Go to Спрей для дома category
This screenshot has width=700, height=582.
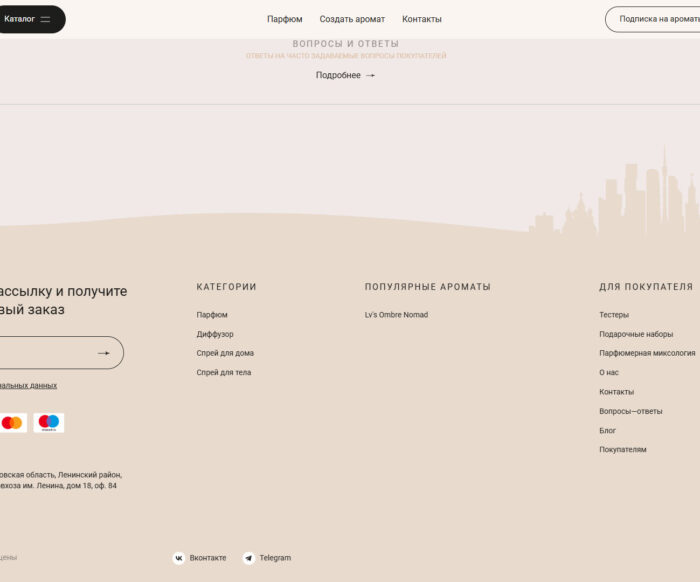[225, 353]
